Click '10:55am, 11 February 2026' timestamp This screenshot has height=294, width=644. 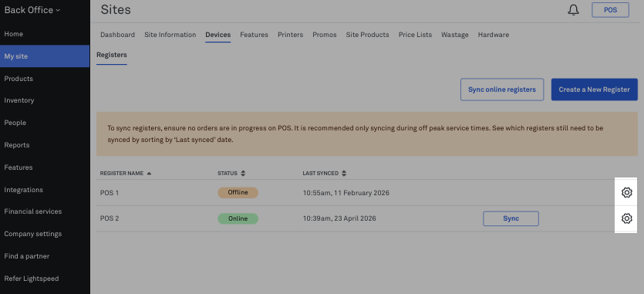click(x=346, y=193)
